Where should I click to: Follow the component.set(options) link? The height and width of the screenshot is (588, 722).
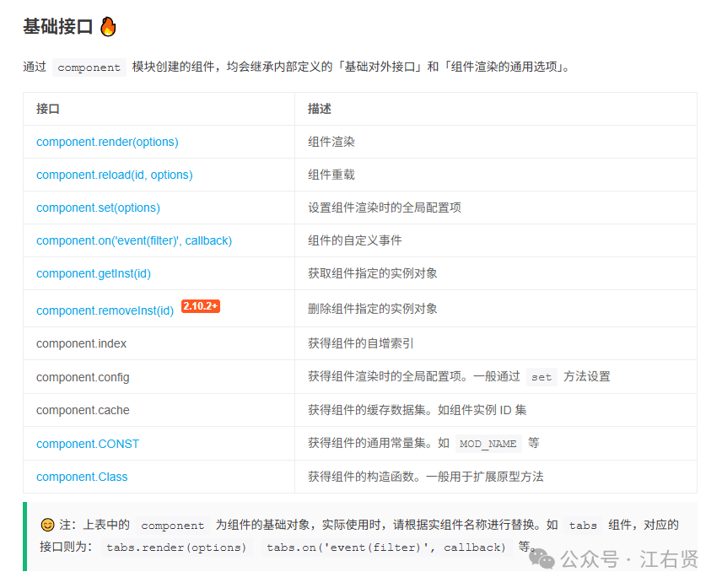98,208
